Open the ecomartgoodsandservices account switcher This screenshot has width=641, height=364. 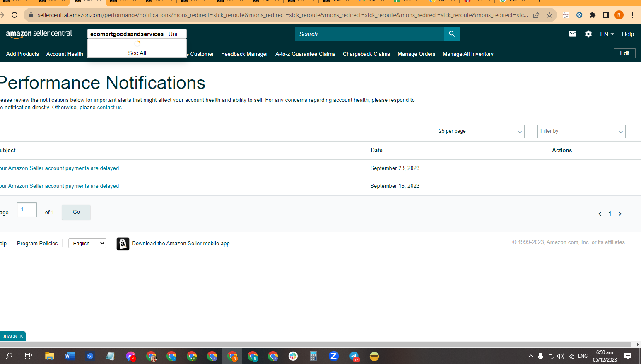click(x=137, y=34)
